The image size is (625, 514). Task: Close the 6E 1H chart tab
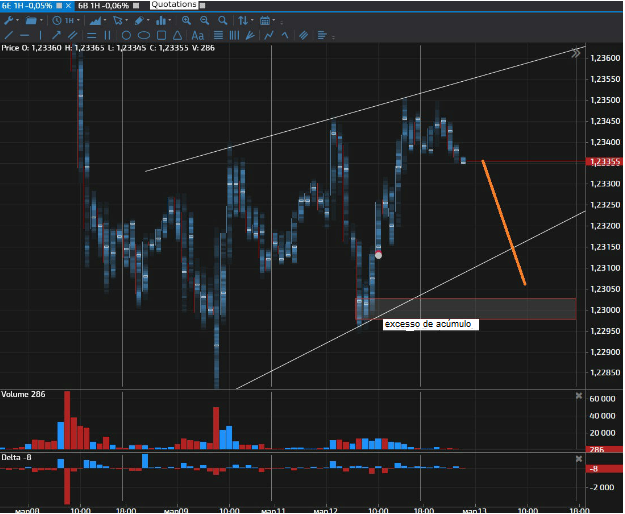pos(67,5)
